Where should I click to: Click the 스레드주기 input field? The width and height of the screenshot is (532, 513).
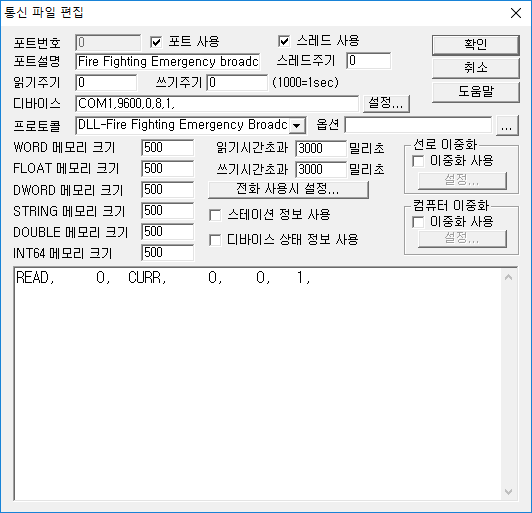(x=368, y=61)
